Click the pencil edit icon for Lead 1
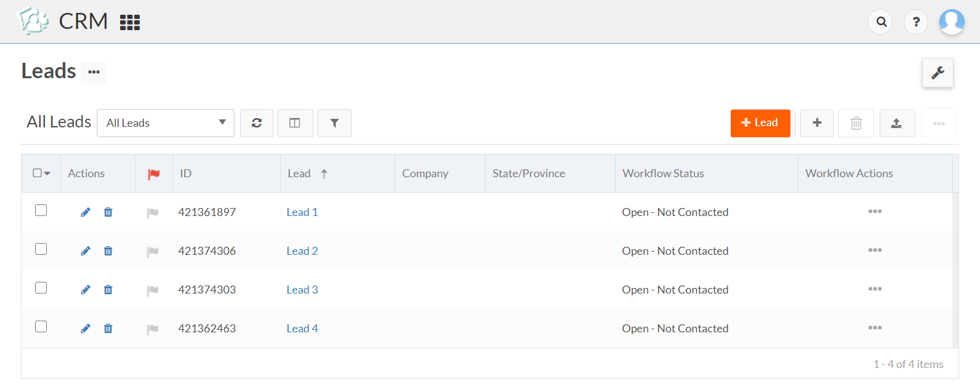980x384 pixels. 86,212
